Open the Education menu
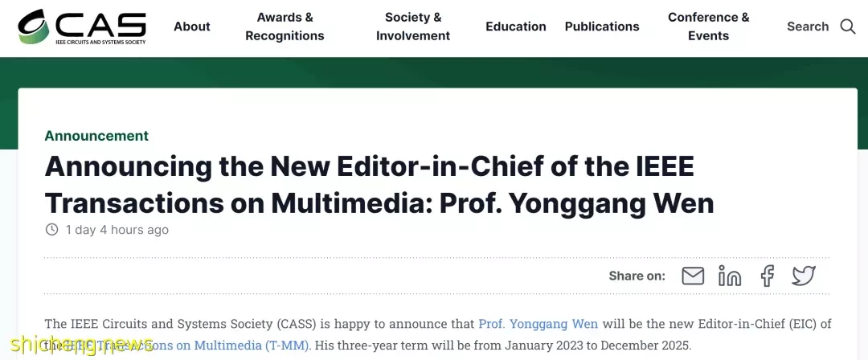868x360 pixels. [x=515, y=27]
